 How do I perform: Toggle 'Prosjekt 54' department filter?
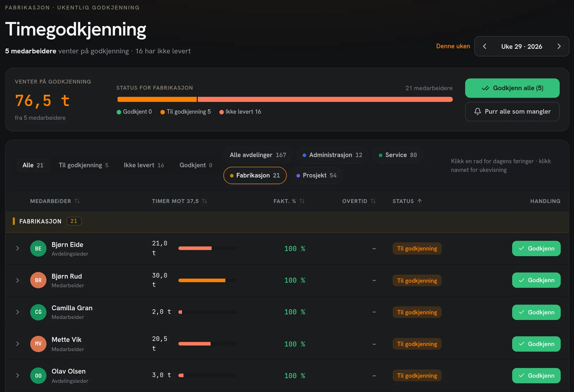click(x=316, y=175)
